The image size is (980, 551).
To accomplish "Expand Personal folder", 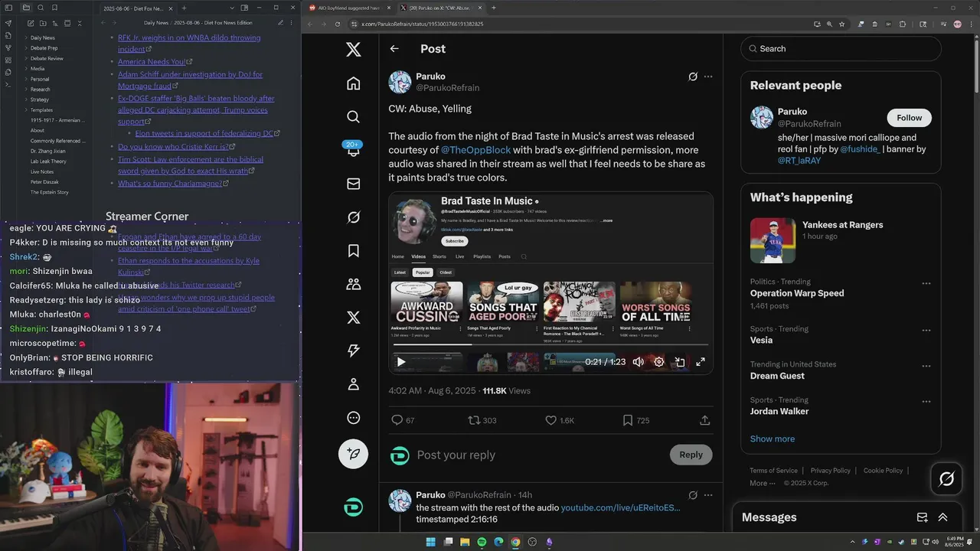I will pos(40,79).
